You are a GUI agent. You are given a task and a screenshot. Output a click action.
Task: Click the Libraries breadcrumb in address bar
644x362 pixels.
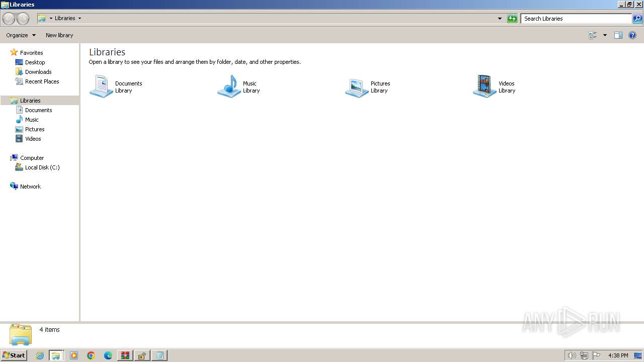(x=65, y=19)
